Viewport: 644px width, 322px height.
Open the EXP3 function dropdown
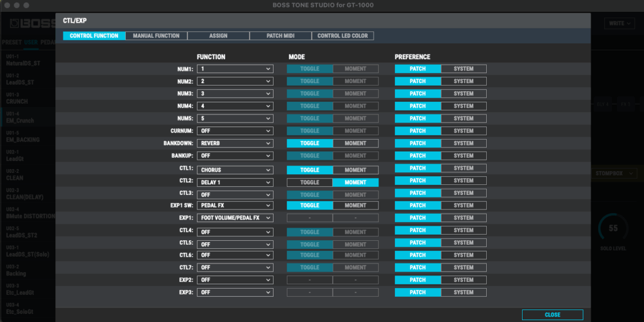point(235,292)
